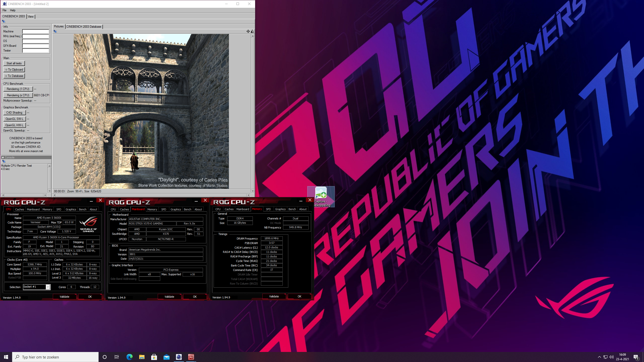Close the Mainboard ROG CPU-Z window
Screen dimensions: 644x362
point(205,200)
